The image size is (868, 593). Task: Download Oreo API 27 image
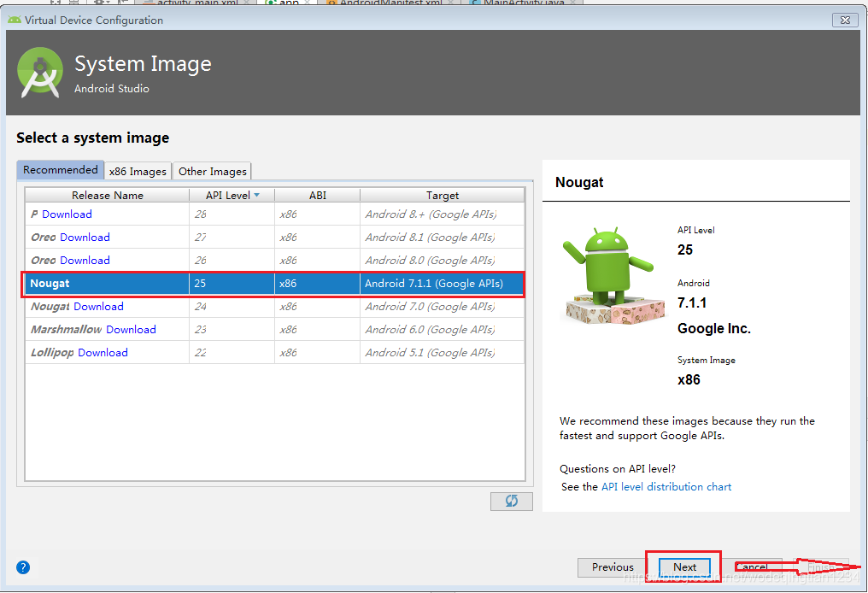point(85,237)
